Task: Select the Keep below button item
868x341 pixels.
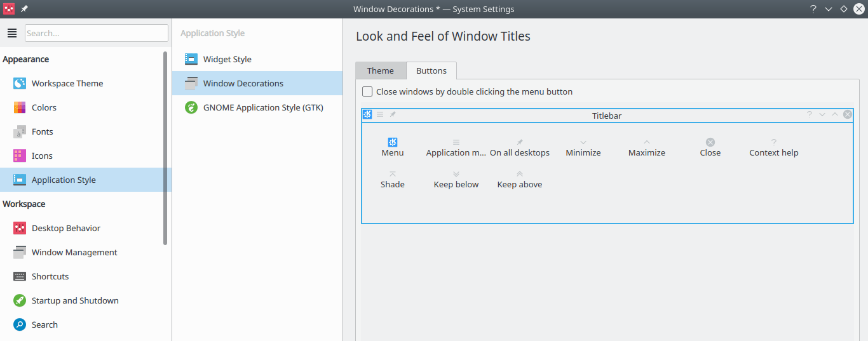Action: [456, 179]
